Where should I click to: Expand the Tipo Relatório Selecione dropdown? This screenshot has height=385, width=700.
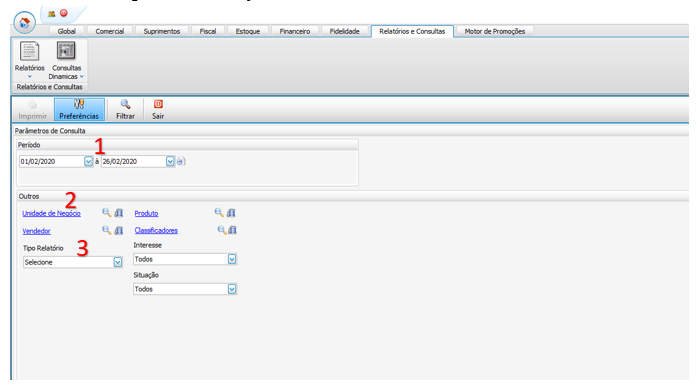pos(118,262)
